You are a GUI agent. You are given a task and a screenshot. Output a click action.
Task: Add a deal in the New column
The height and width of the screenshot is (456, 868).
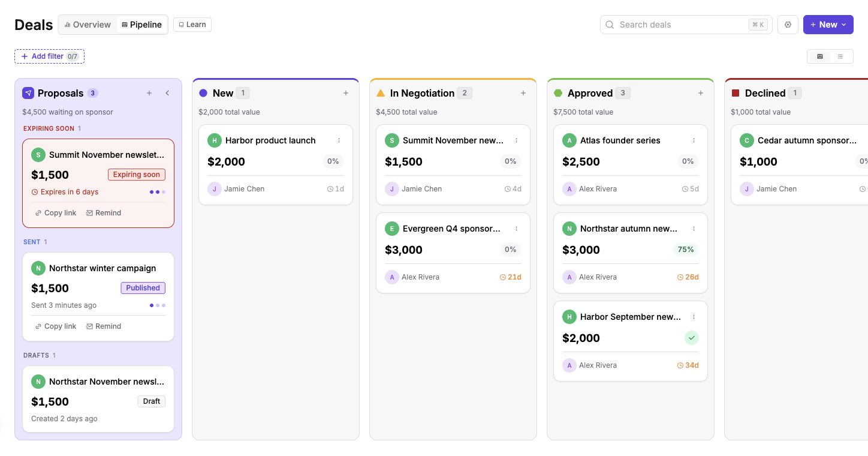pyautogui.click(x=346, y=93)
